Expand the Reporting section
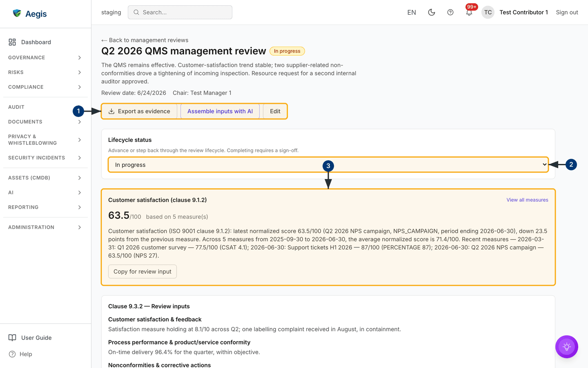Viewport: 588px width, 368px height. 45,207
